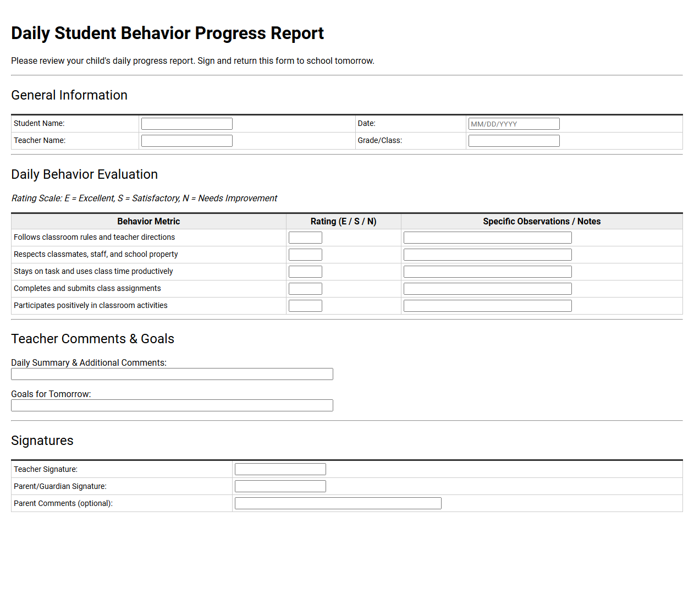This screenshot has height=616, width=694.
Task: Click the 'Student Name:' label
Action: [x=39, y=123]
